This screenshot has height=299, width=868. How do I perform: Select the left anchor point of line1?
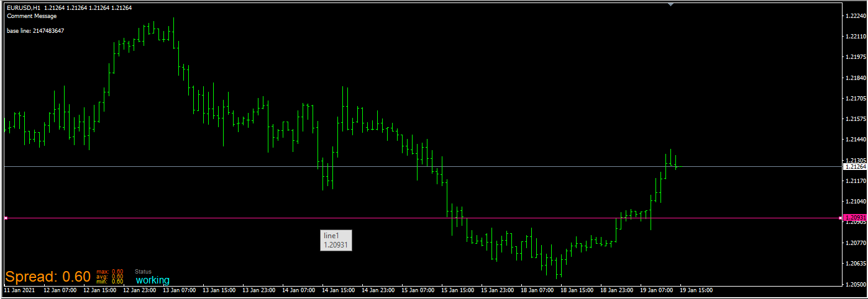(x=6, y=218)
